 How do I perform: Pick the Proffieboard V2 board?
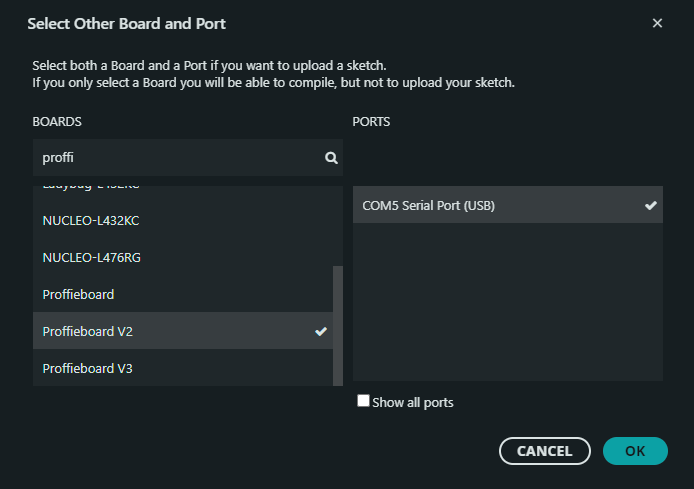tap(88, 331)
